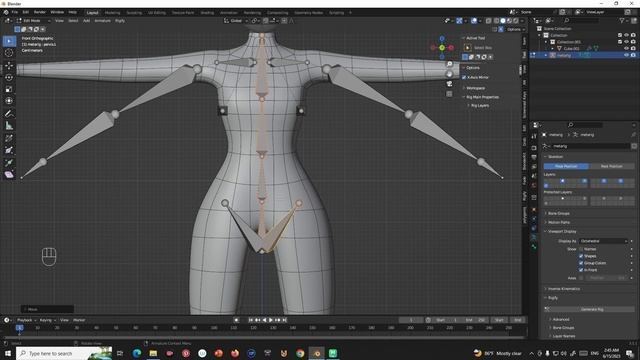
Task: Click the outliner filter funnel icon
Action: 622,20
